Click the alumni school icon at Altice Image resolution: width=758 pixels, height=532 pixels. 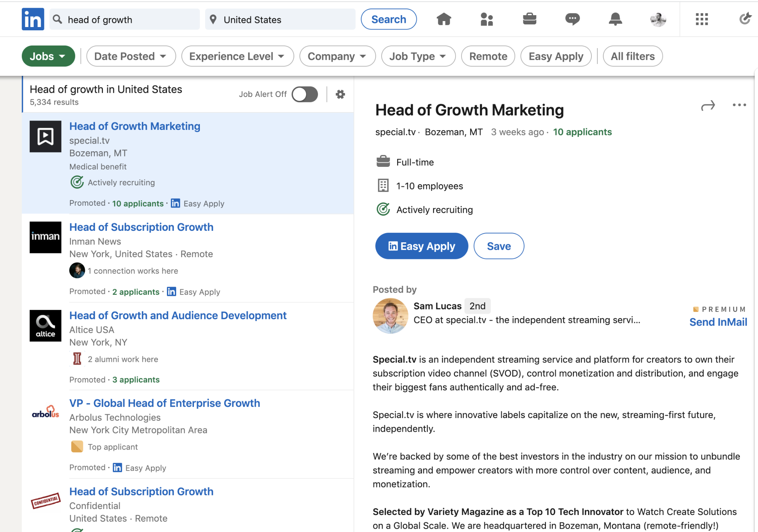[x=77, y=358]
